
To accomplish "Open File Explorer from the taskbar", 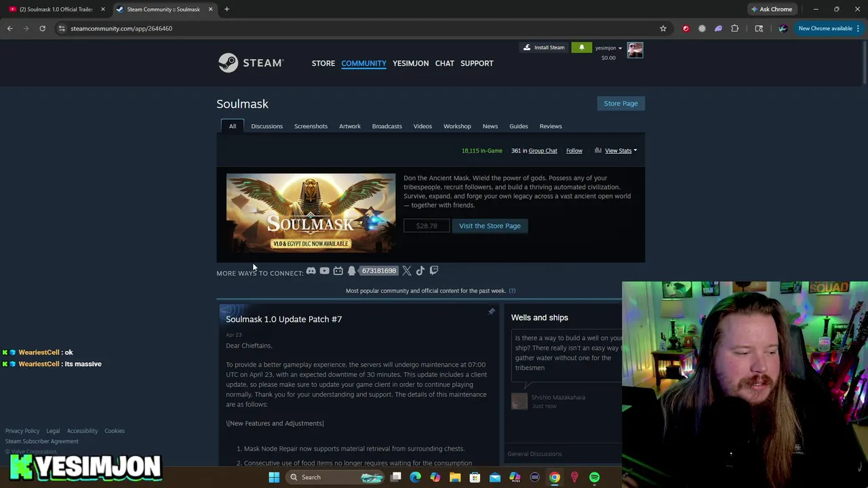I will click(x=455, y=477).
